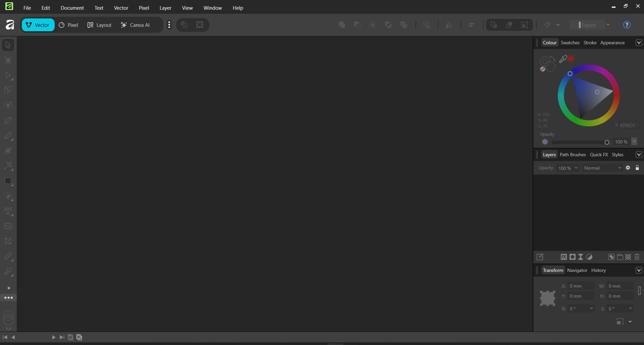Click the Add boolean operation icon
This screenshot has height=345, width=644.
[342, 25]
